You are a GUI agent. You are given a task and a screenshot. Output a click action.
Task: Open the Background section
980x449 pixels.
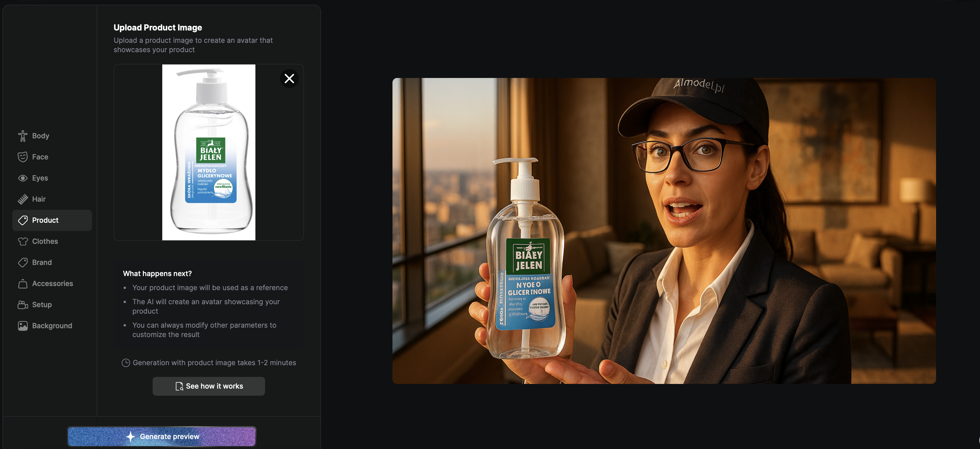click(52, 326)
